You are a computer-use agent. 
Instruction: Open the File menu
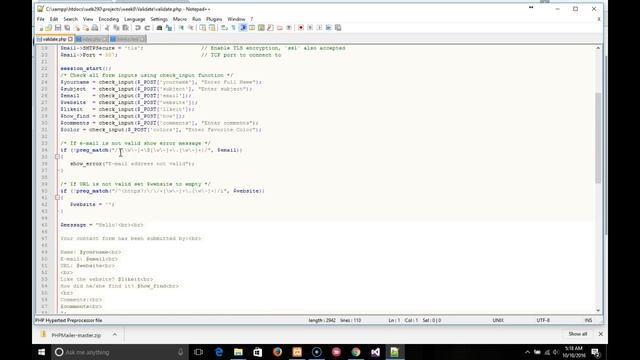(40, 19)
